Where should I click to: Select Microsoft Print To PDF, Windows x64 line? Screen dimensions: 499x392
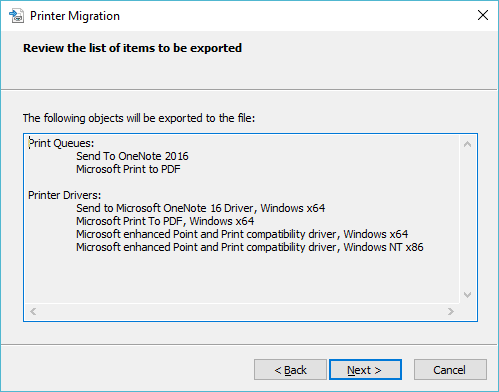[165, 221]
